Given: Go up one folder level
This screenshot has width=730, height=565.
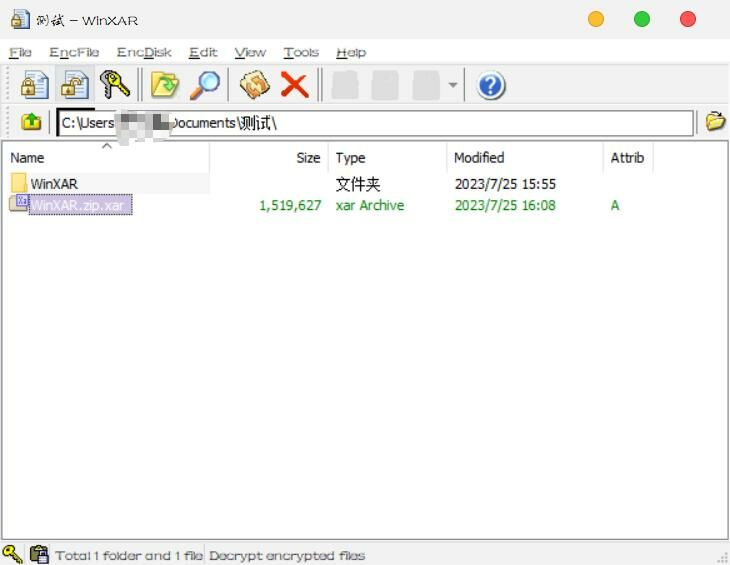Looking at the screenshot, I should 31,122.
